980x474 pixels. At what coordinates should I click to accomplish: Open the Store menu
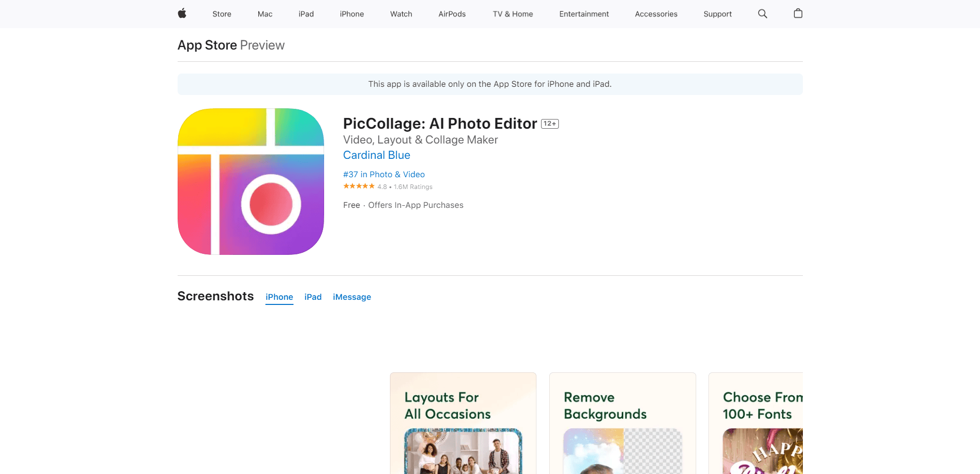[222, 14]
